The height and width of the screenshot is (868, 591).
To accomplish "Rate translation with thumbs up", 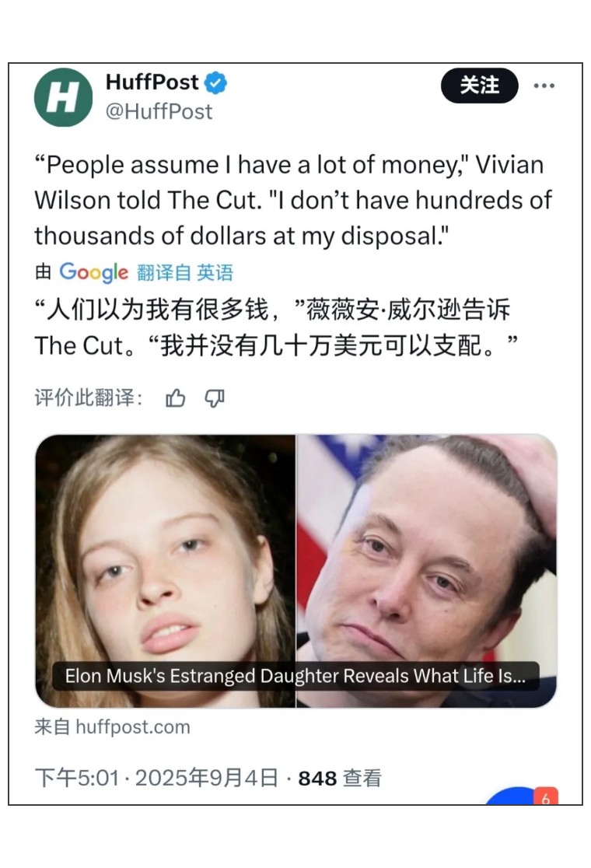I will (x=176, y=397).
